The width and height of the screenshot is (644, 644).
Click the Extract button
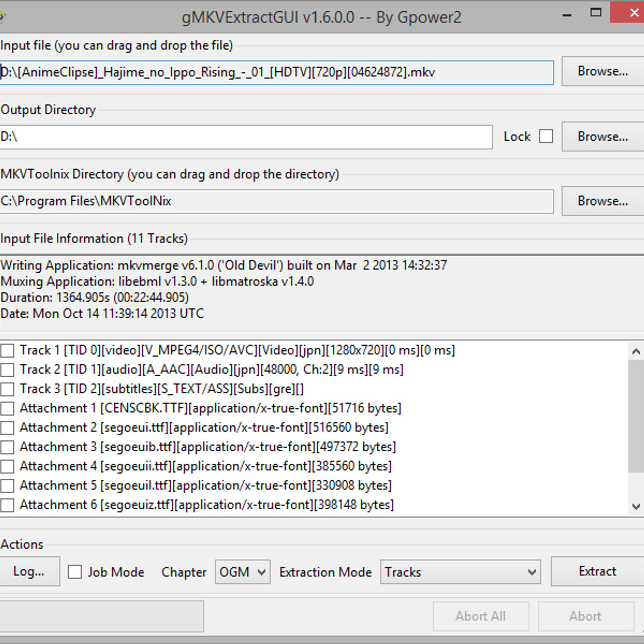point(597,572)
